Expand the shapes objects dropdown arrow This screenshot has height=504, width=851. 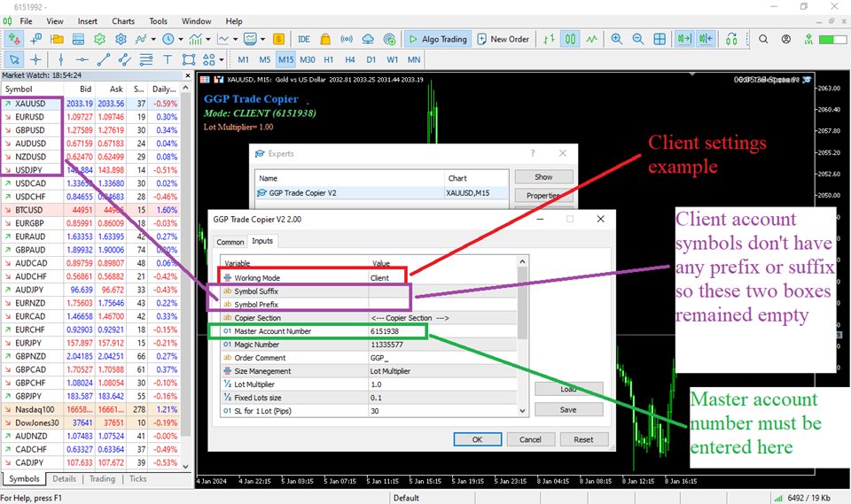coord(222,59)
